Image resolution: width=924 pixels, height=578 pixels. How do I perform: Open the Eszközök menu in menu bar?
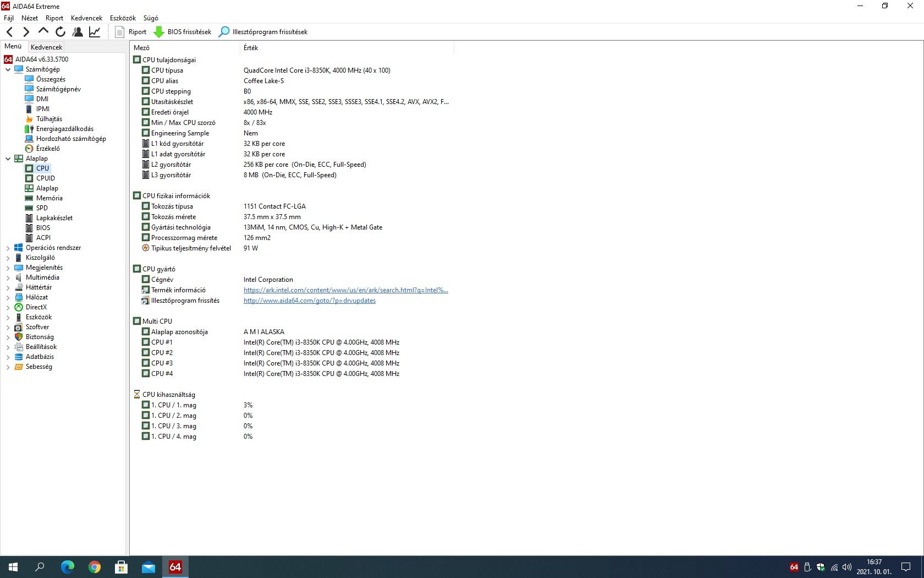pos(123,18)
